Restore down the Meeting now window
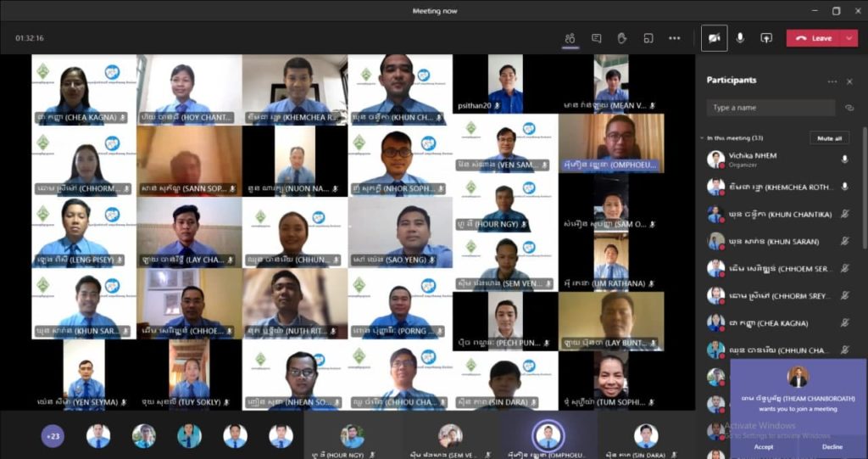 point(836,10)
